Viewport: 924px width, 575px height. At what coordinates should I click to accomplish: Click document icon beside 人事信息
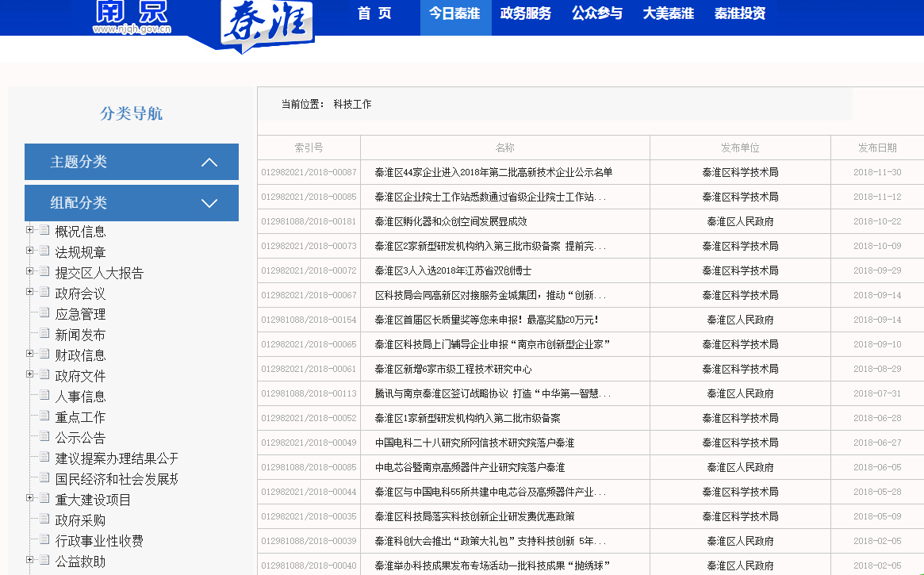click(44, 396)
